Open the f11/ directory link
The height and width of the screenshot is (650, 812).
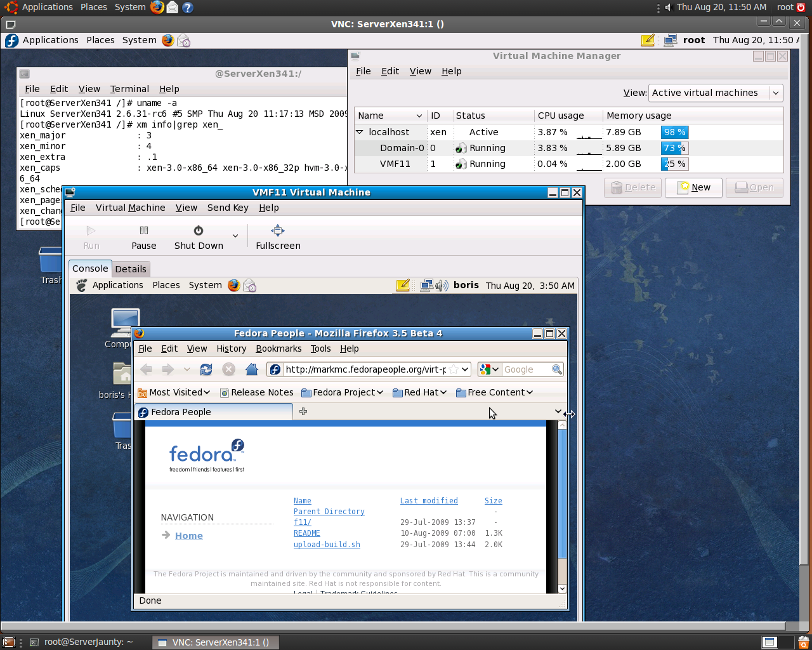tap(302, 522)
